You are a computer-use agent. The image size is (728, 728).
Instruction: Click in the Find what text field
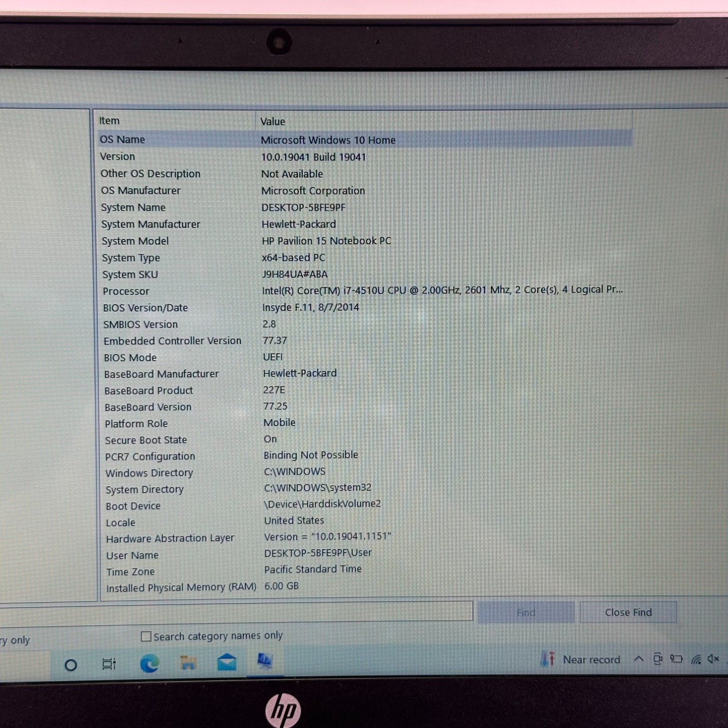pos(237,611)
